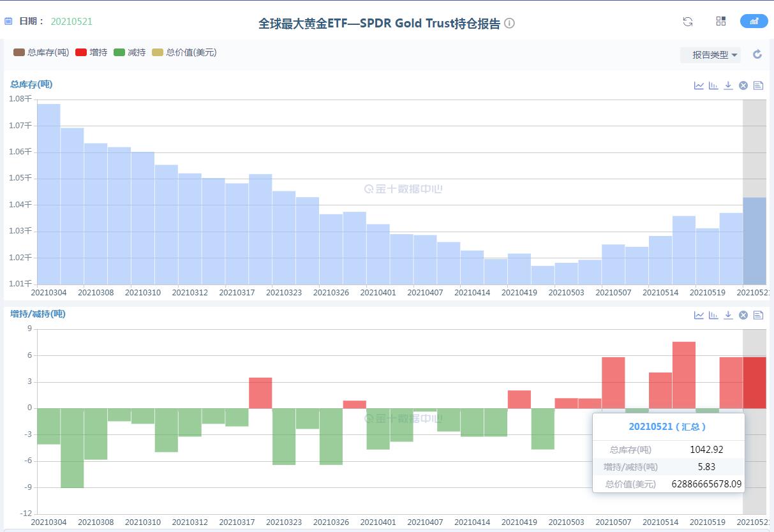The image size is (774, 532).
Task: Click the 总库存(吨) chart heading
Action: [31, 84]
